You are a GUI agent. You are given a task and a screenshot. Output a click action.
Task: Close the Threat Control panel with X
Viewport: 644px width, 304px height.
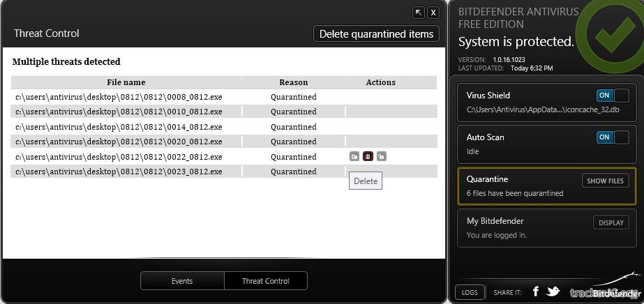(433, 13)
